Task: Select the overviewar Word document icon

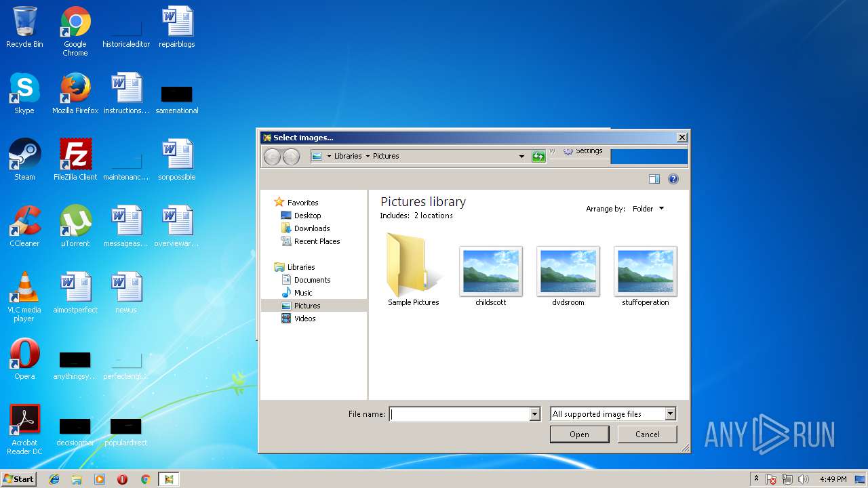Action: tap(177, 226)
